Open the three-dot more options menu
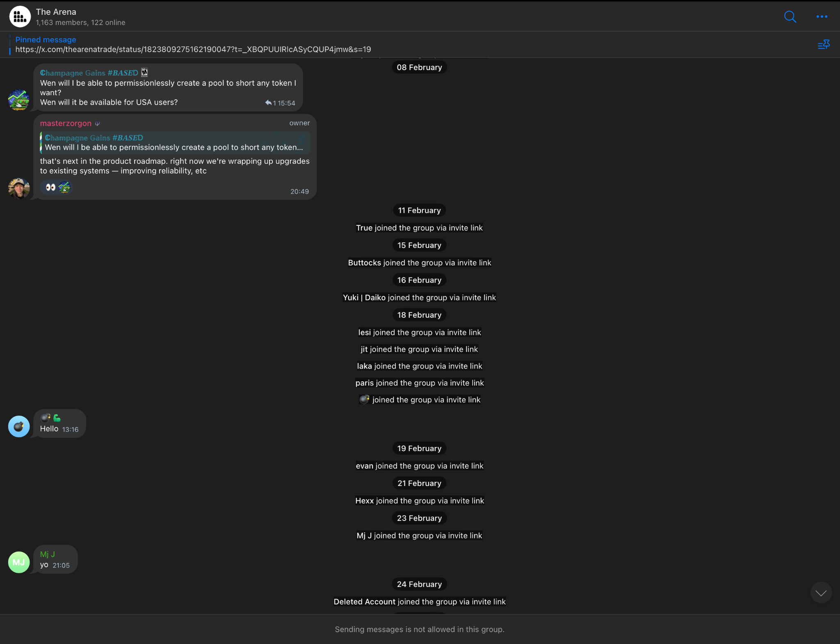 pyautogui.click(x=822, y=17)
